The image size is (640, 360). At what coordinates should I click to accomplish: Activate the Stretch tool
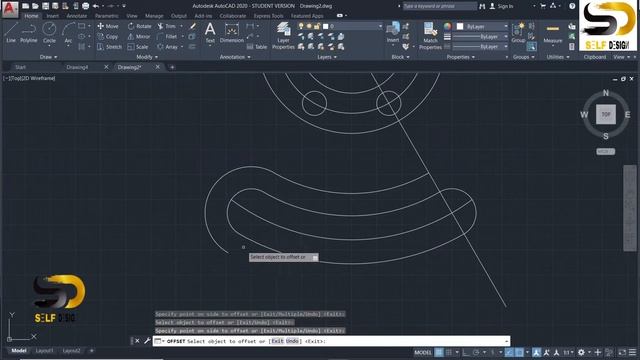109,47
